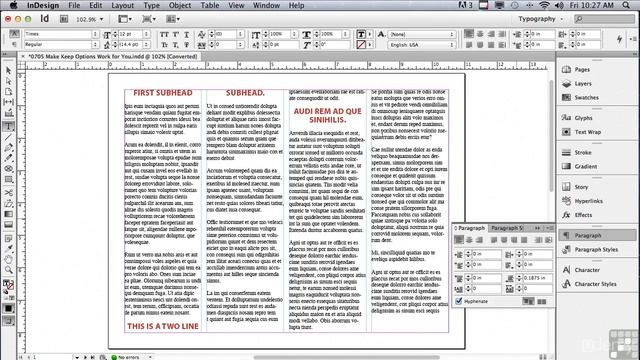Select the Gradient Swatch tool
Viewport: 640px width, 360px height.
click(x=9, y=214)
